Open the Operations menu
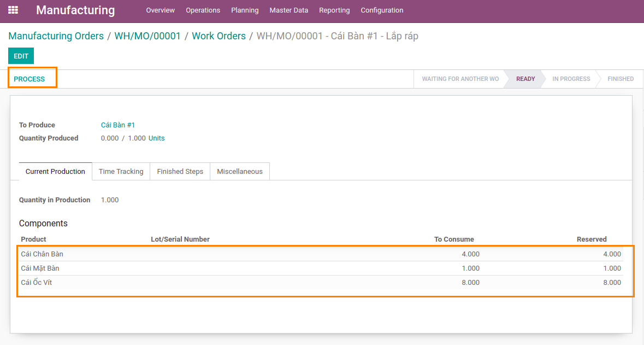 [x=203, y=10]
